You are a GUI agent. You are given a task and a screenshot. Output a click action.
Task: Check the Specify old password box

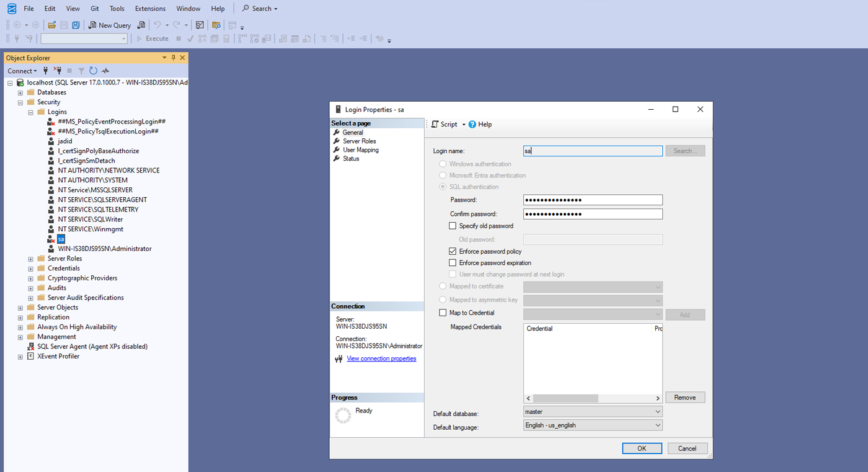[453, 226]
